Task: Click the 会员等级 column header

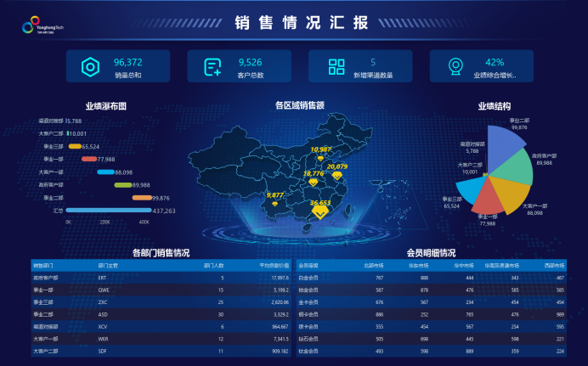Action: click(308, 265)
